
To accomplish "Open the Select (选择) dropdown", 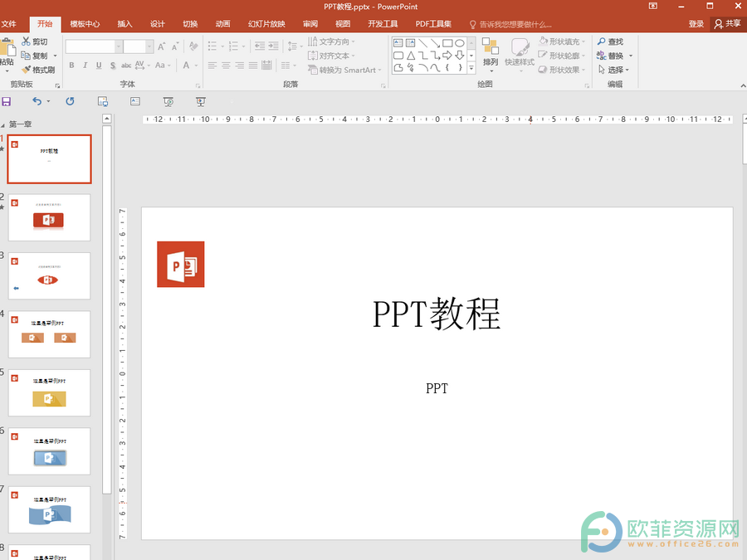I will pos(614,70).
